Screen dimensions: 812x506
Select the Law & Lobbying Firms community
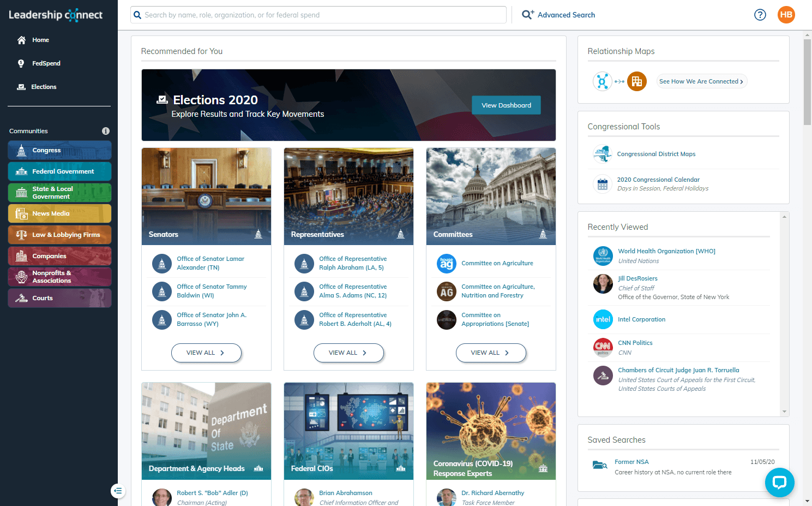pos(60,235)
